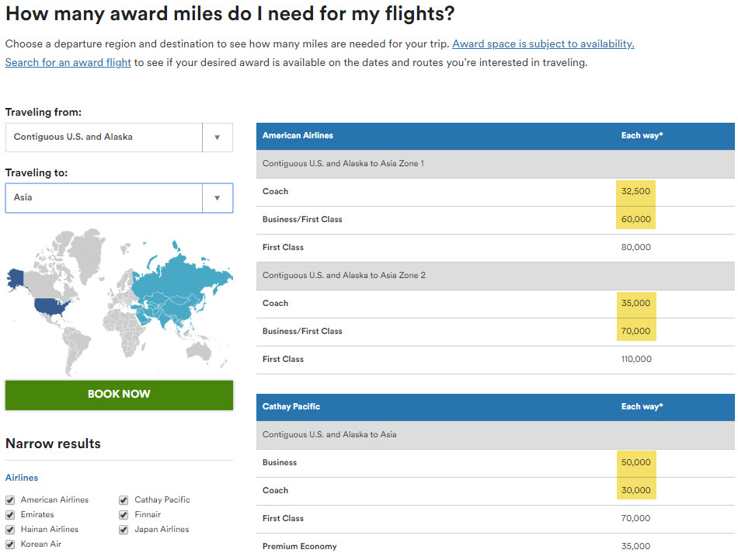This screenshot has height=560, width=738.
Task: Click 'Contiguous U.S. and Alaska to Asia Zone 2' row
Action: pos(495,276)
